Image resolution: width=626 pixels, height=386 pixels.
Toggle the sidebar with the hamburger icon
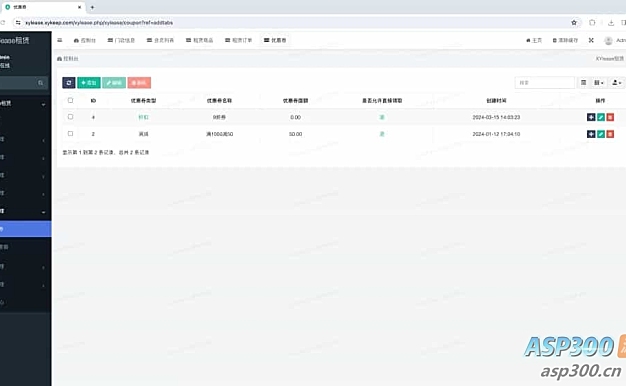tap(60, 40)
